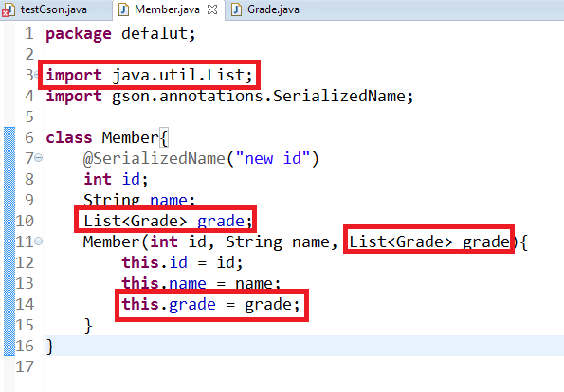Click 'this.grade = grade;' assignment line
Image resolution: width=564 pixels, height=392 pixels.
tap(210, 305)
